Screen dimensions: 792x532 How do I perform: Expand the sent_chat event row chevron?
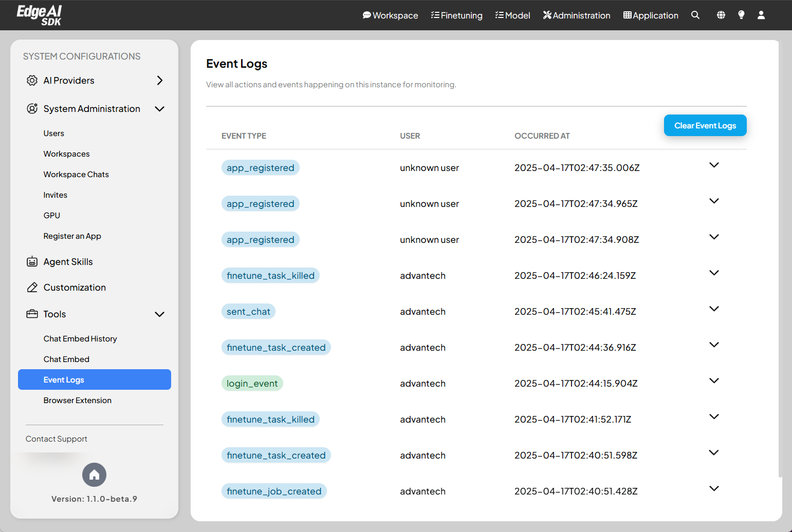click(714, 309)
